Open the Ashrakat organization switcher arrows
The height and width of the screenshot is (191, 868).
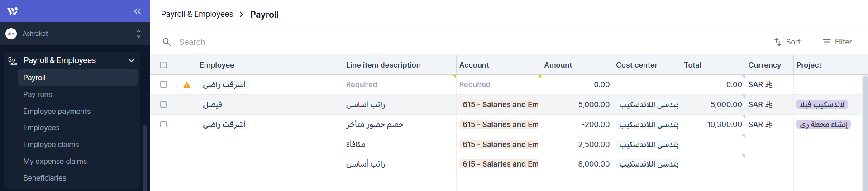[138, 34]
